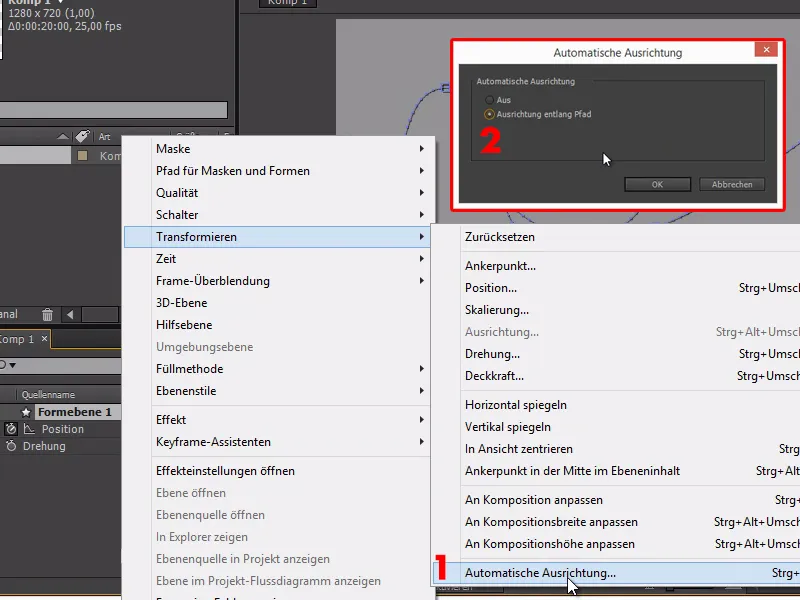800x600 pixels.
Task: Click the Position graph icon
Action: tap(29, 429)
